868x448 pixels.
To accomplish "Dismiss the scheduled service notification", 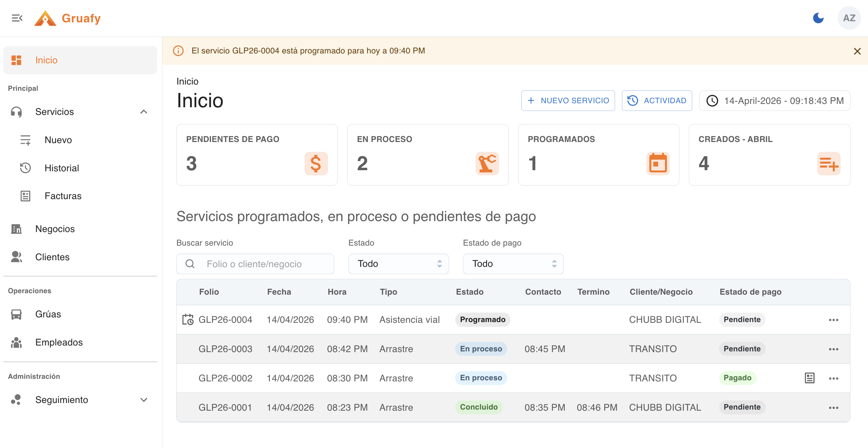I will pos(857,51).
